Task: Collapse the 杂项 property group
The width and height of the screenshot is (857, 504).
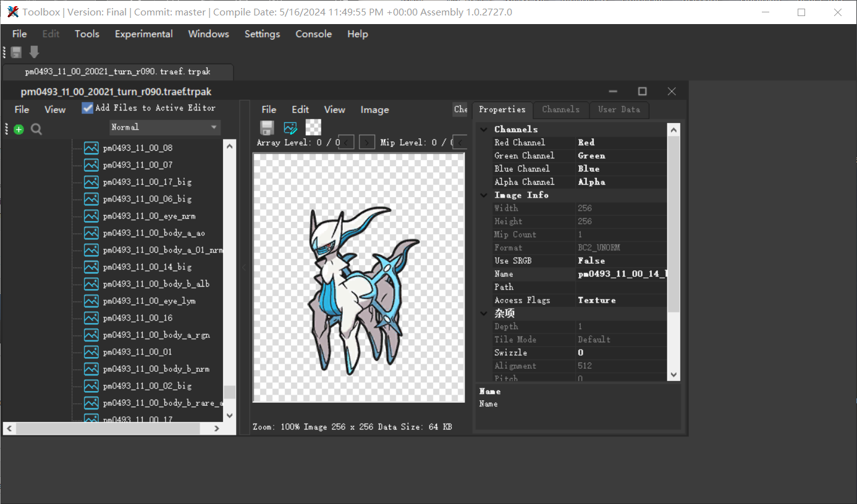Action: point(483,313)
